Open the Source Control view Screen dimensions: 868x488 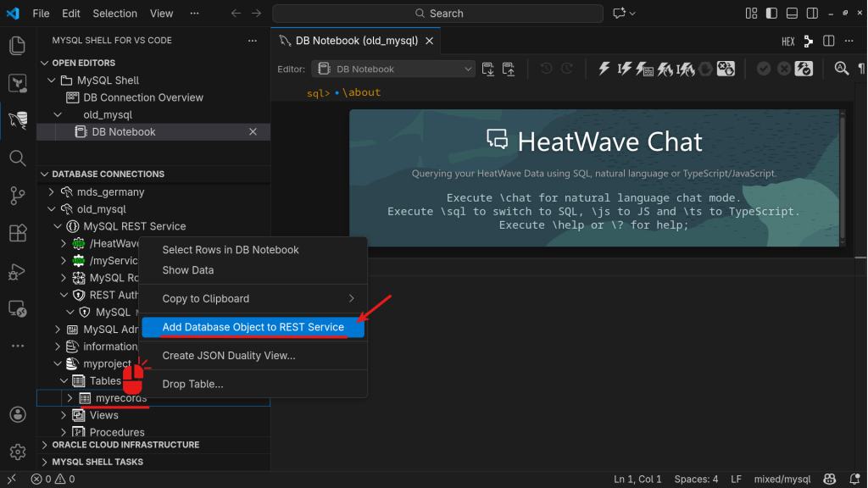click(18, 196)
